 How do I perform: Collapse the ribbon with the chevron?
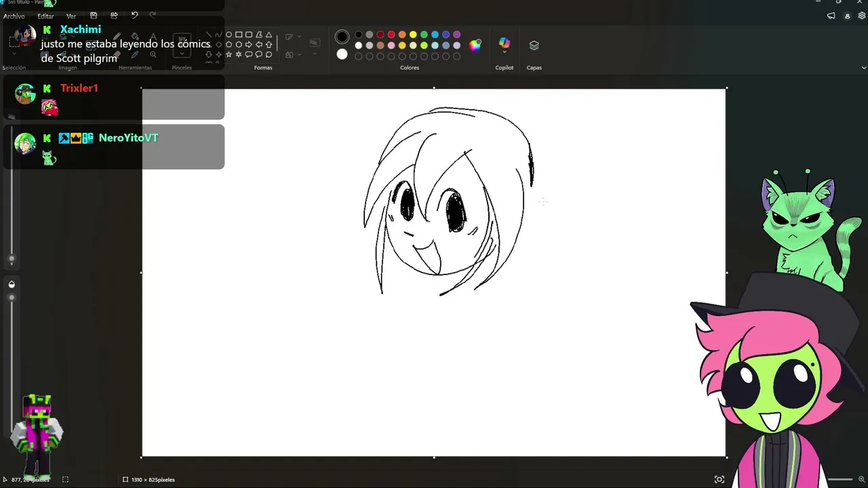pos(863,68)
